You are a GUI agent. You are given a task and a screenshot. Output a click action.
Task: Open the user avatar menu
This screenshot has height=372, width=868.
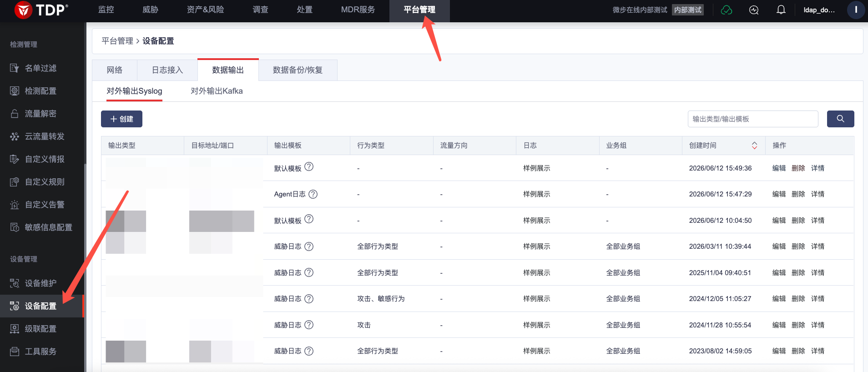(856, 10)
